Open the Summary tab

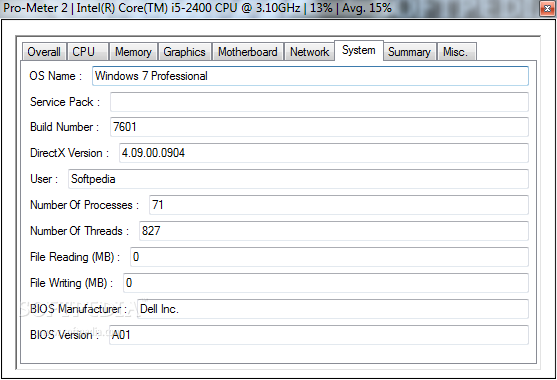point(410,52)
